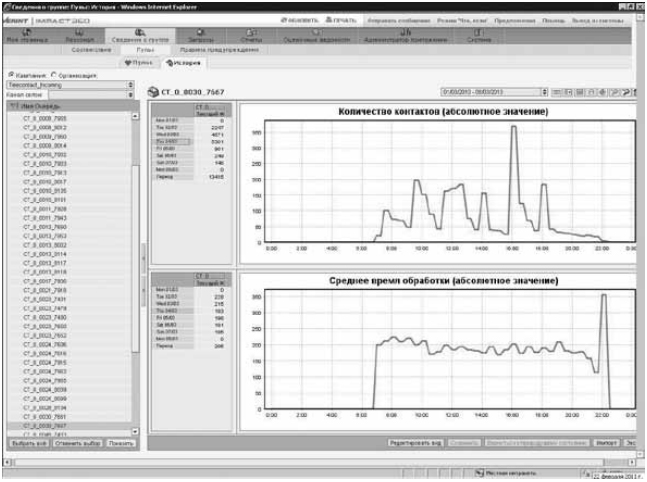Open the Отчеты section icon

(251, 32)
